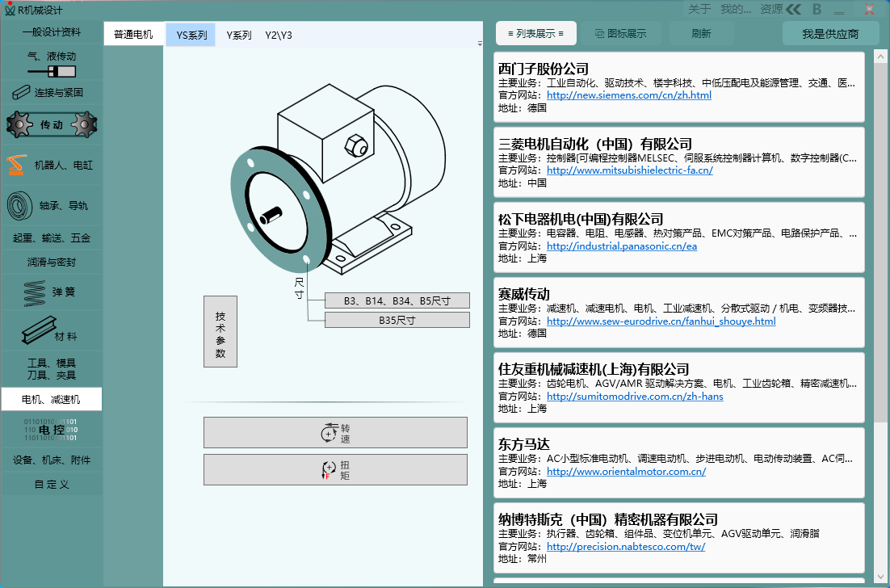Click the scrollbar up arrow in supplier list

click(880, 57)
